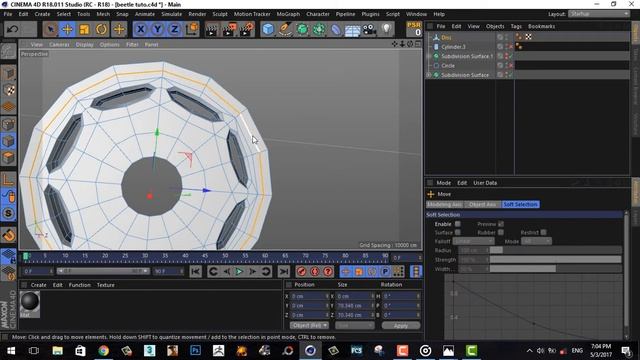The image size is (640, 360).
Task: Adjust the Radius slider
Action: (x=556, y=250)
